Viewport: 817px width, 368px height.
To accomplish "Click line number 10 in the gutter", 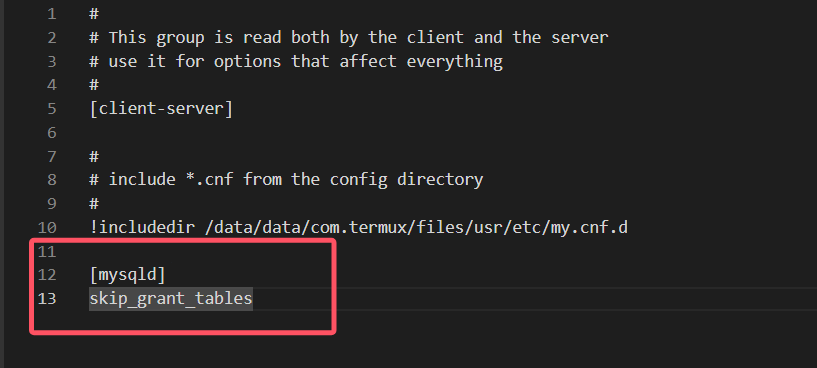I will coord(47,227).
